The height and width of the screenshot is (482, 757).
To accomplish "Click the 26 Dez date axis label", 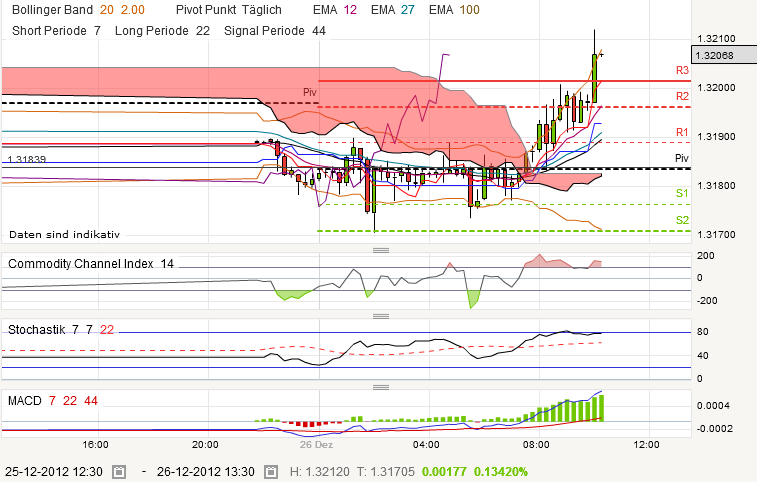I will click(316, 444).
